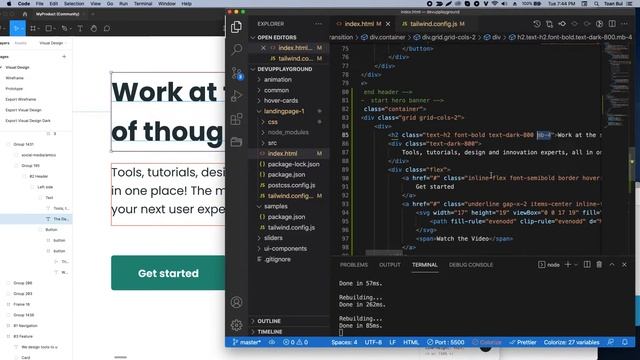
Task: Select Text tool in Figma
Action: point(80,29)
